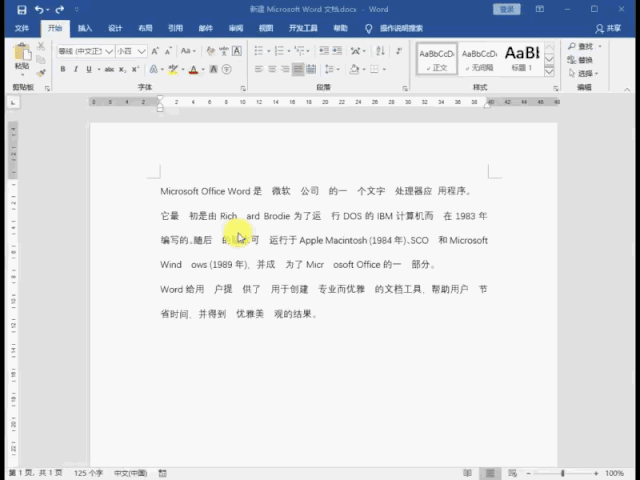Show or hide paragraph marks
Image resolution: width=640 pixels, height=480 pixels.
click(x=399, y=51)
